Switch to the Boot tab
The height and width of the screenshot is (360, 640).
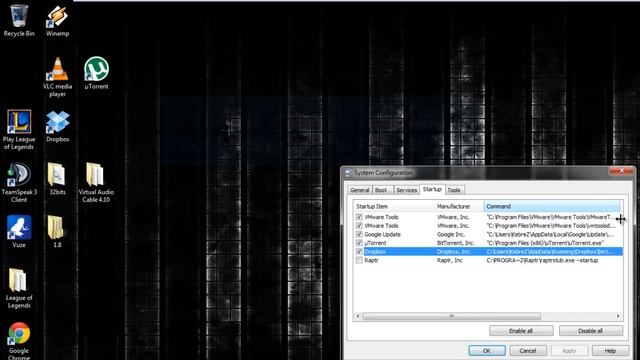click(x=381, y=190)
